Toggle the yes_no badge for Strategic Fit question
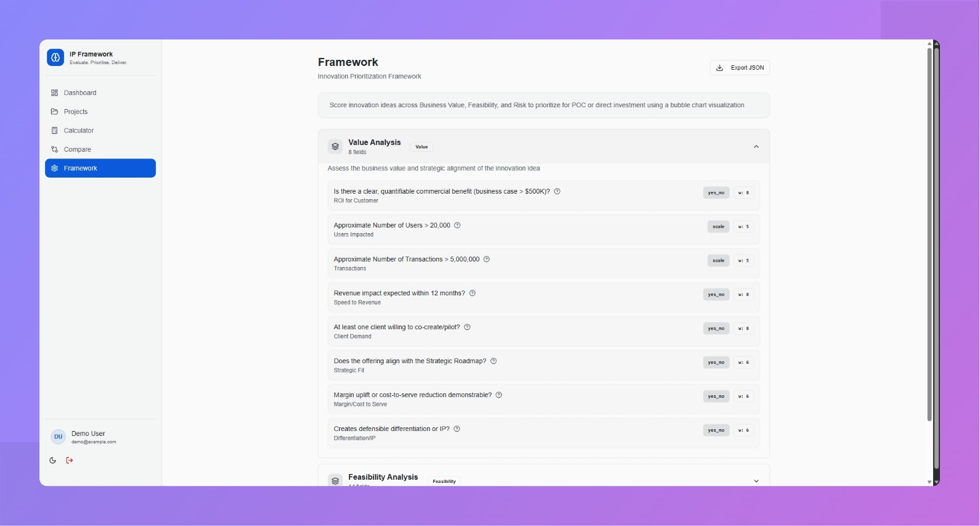Screen dimensions: 980x526 tap(716, 362)
